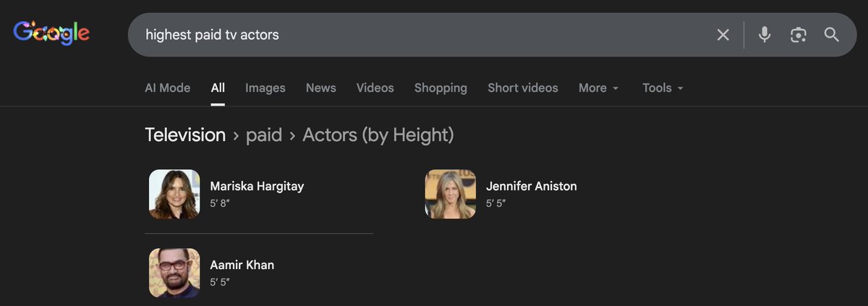Click height 5′ 8″ under Mariska Hargitay
Image resolution: width=868 pixels, height=306 pixels.
pos(220,204)
